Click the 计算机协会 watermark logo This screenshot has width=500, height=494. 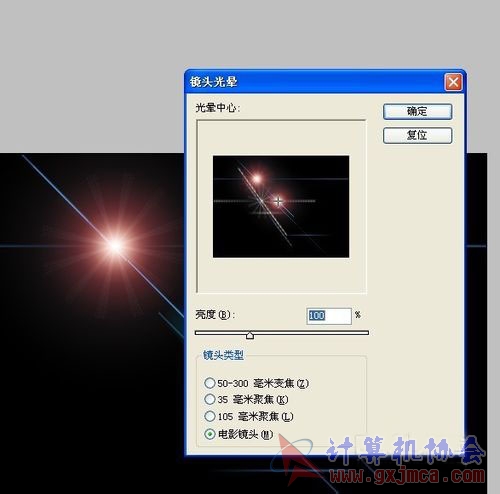coord(405,451)
